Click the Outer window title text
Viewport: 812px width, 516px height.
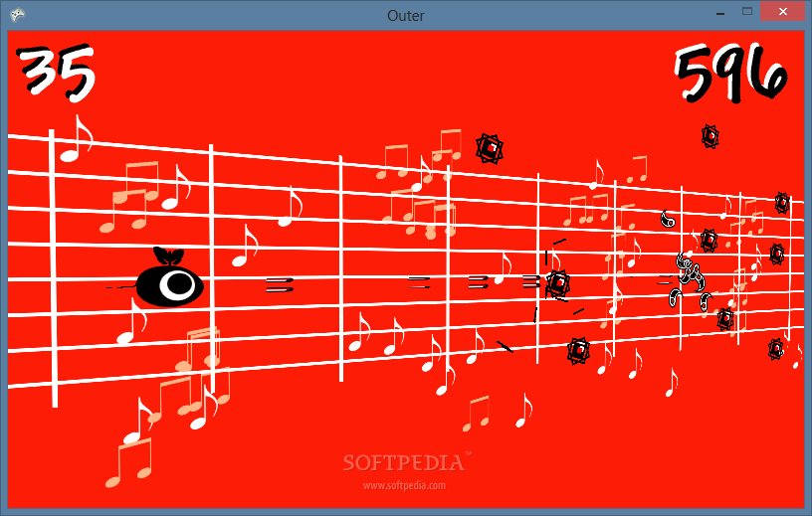point(406,16)
